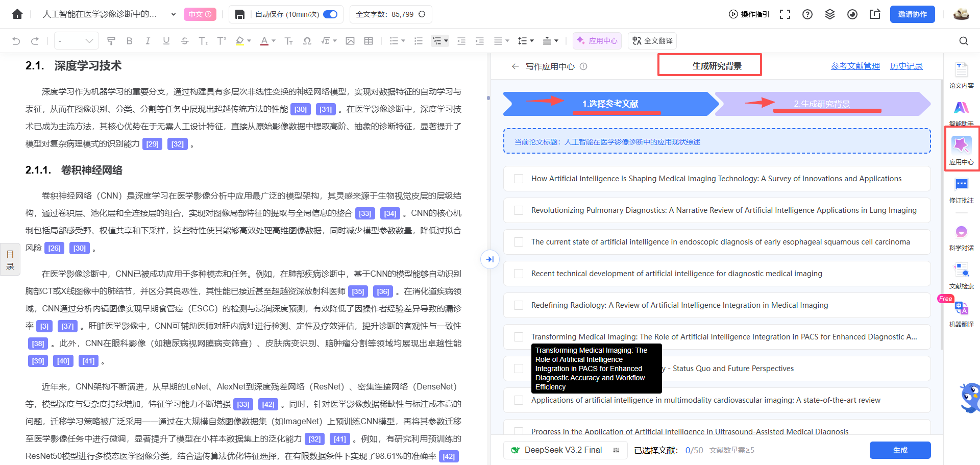
Task: Click the 生成 button
Action: pos(900,450)
